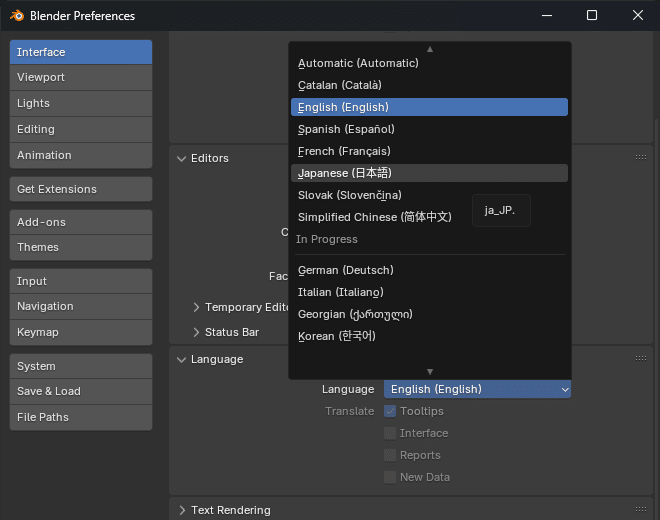
Task: Select Slovak (Slovenčina) language
Action: pyautogui.click(x=429, y=195)
